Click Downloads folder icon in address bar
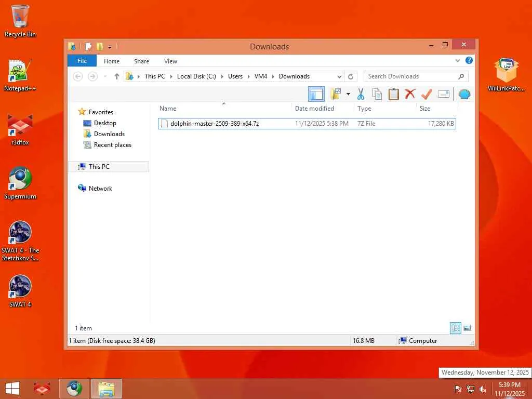This screenshot has height=399, width=532. click(x=129, y=76)
